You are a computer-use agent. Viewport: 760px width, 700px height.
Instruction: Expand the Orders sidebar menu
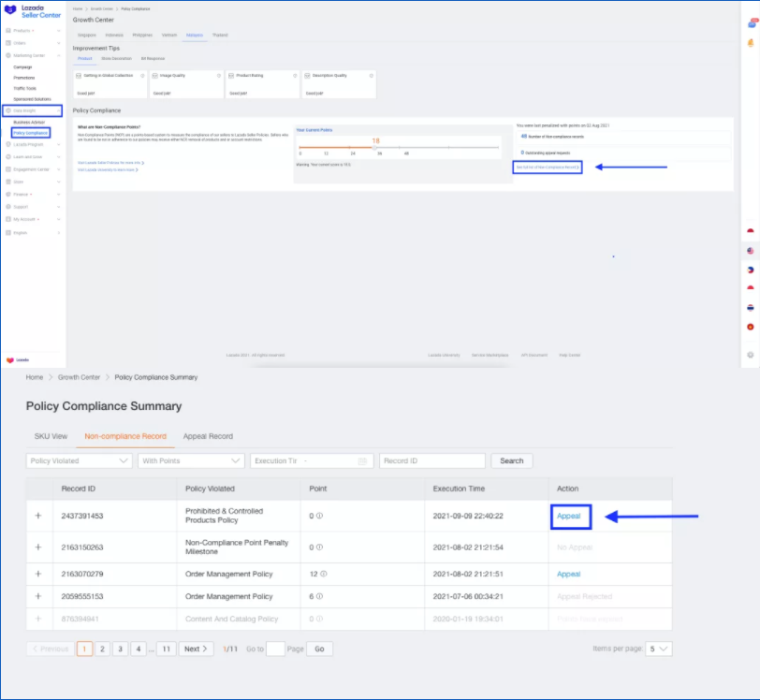click(33, 43)
